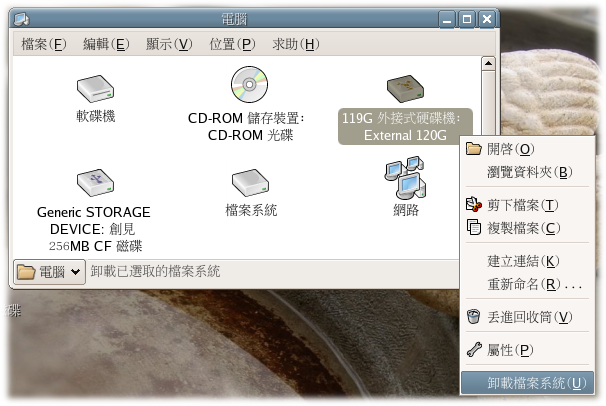Open the 位置(P) menu
Screen dimensions: 606x406
(x=232, y=44)
